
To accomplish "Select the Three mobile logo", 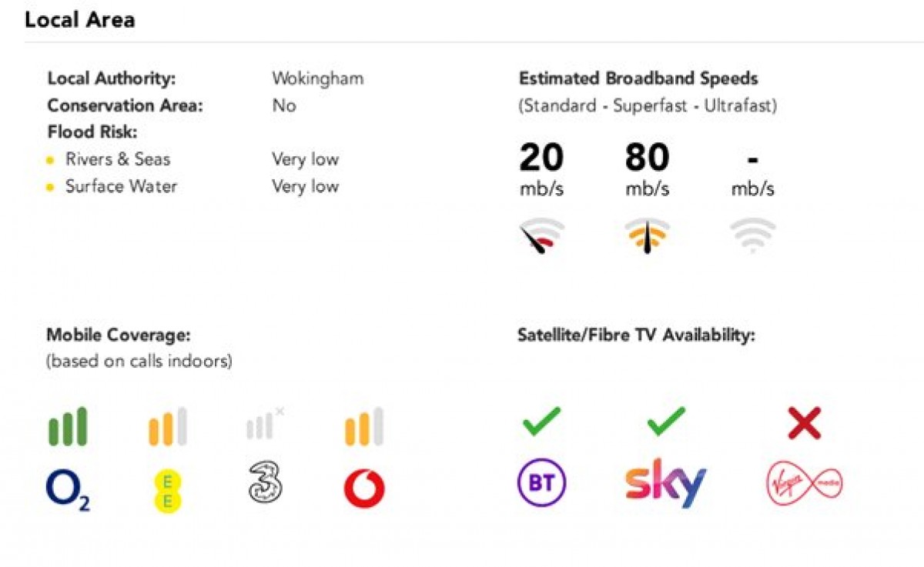I will (x=266, y=484).
